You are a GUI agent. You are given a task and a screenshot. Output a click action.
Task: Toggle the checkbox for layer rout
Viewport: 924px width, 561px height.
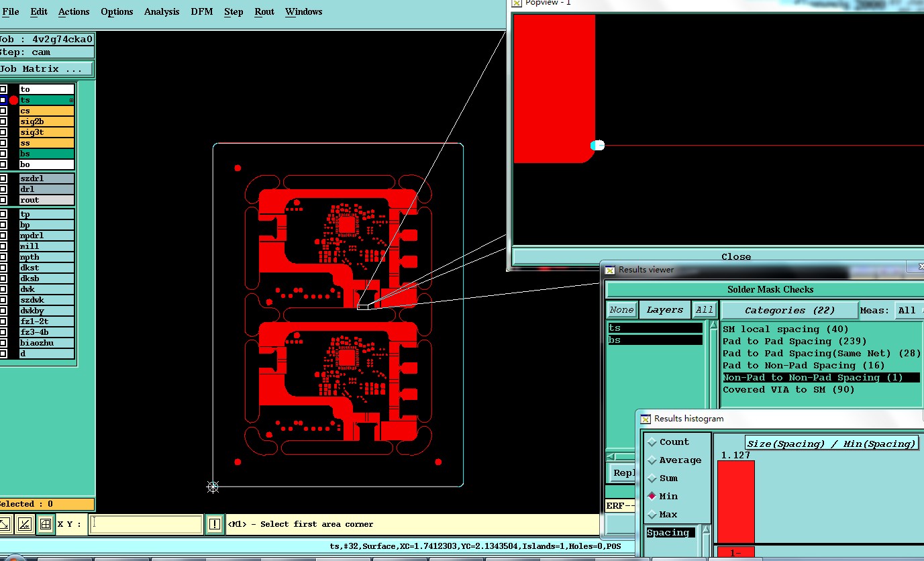(3, 200)
